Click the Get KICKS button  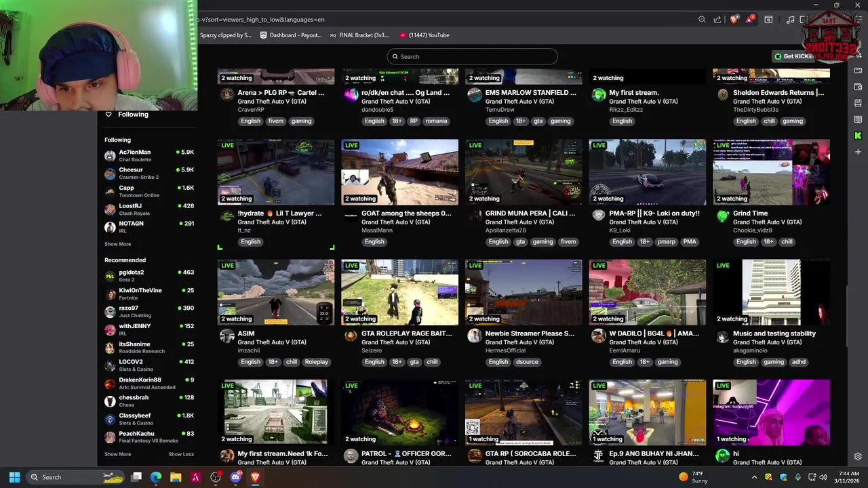coord(793,56)
